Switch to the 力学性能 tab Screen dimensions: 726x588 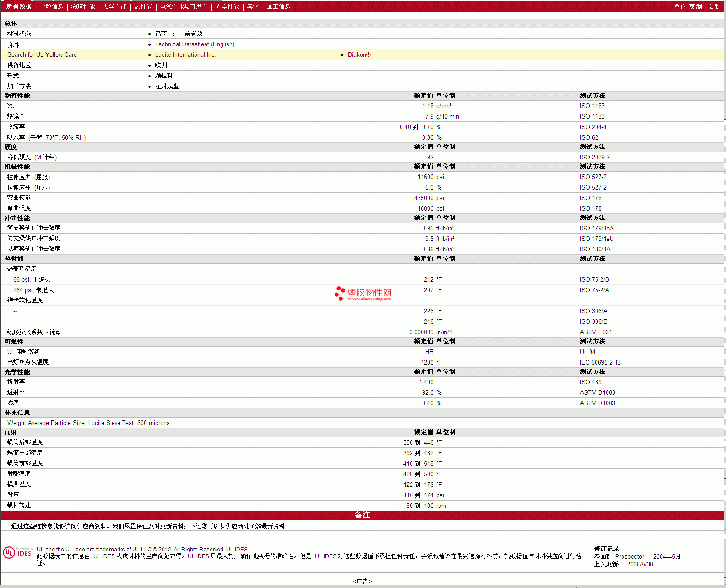click(115, 7)
